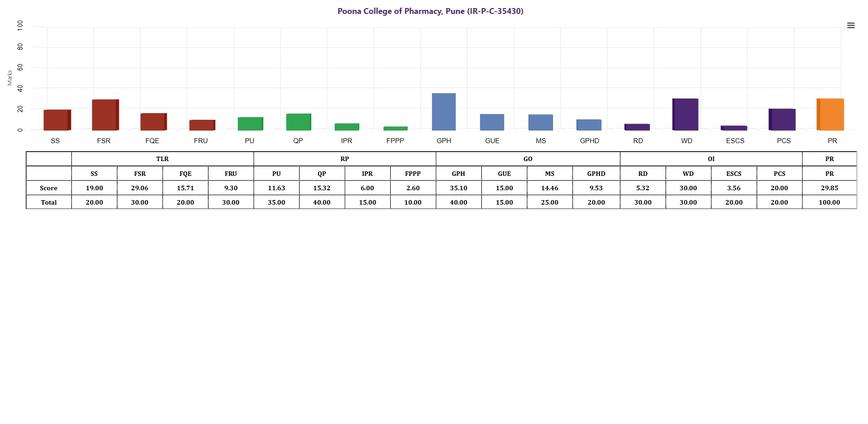Click the Marks y-axis title
Image resolution: width=868 pixels, height=424 pixels.
click(10, 78)
